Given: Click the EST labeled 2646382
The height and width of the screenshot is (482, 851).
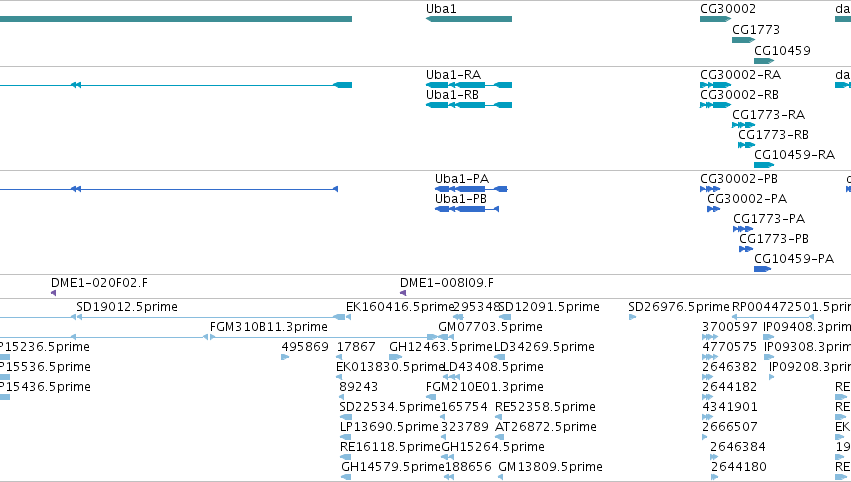Looking at the screenshot, I should pyautogui.click(x=729, y=367).
